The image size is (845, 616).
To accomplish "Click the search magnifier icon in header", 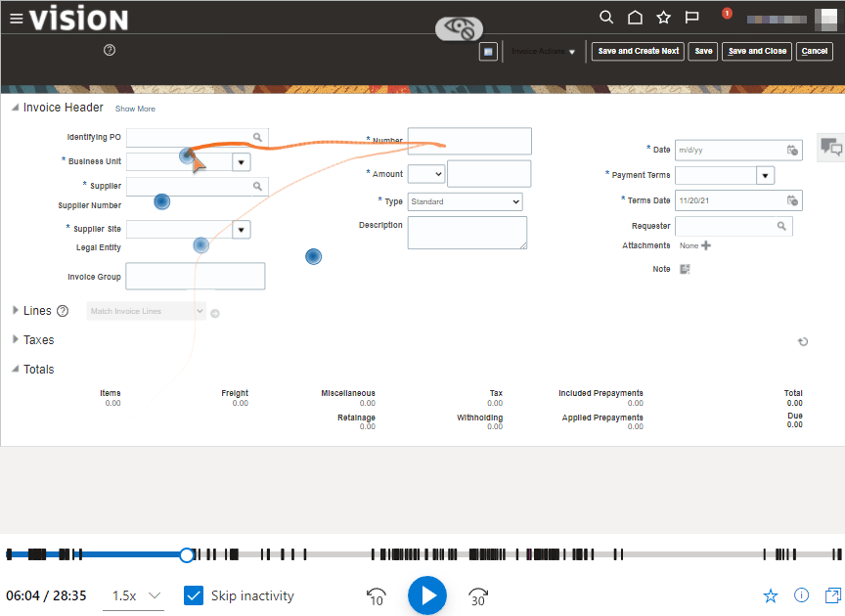I will coord(606,18).
